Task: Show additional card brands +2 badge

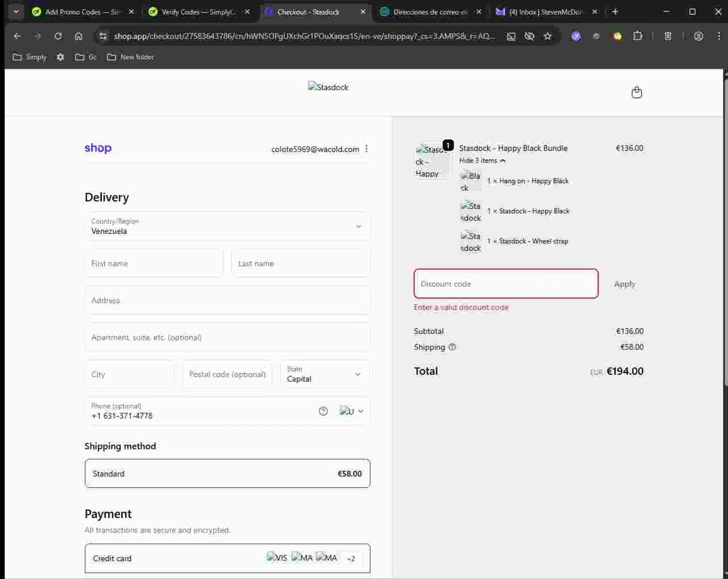Action: (x=351, y=559)
